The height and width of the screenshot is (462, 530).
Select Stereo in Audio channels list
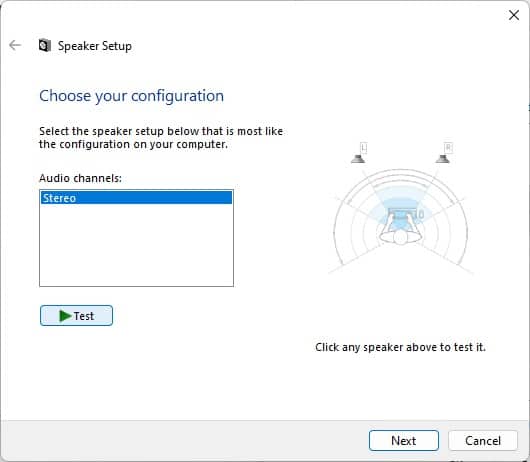136,198
